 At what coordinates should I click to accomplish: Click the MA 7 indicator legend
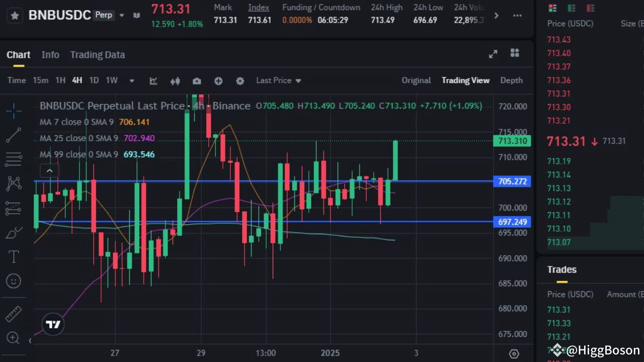(x=95, y=122)
